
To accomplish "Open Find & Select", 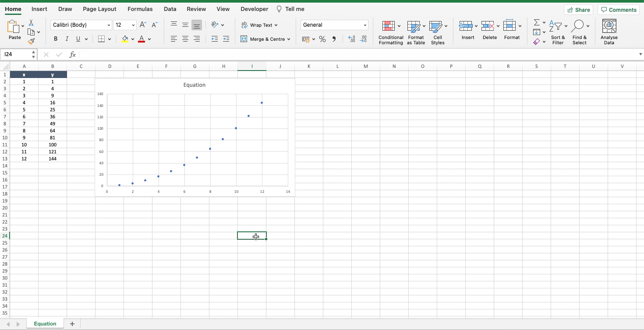I will [580, 31].
